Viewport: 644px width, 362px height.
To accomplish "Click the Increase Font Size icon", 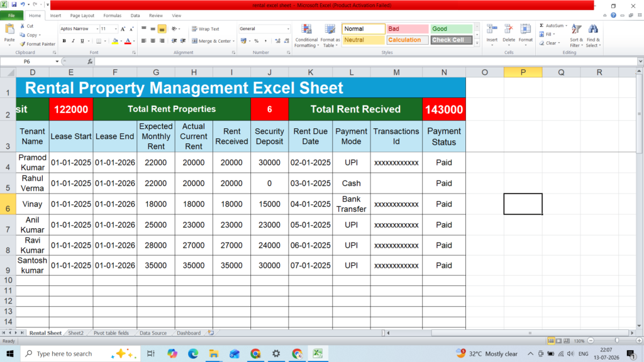I will point(123,29).
